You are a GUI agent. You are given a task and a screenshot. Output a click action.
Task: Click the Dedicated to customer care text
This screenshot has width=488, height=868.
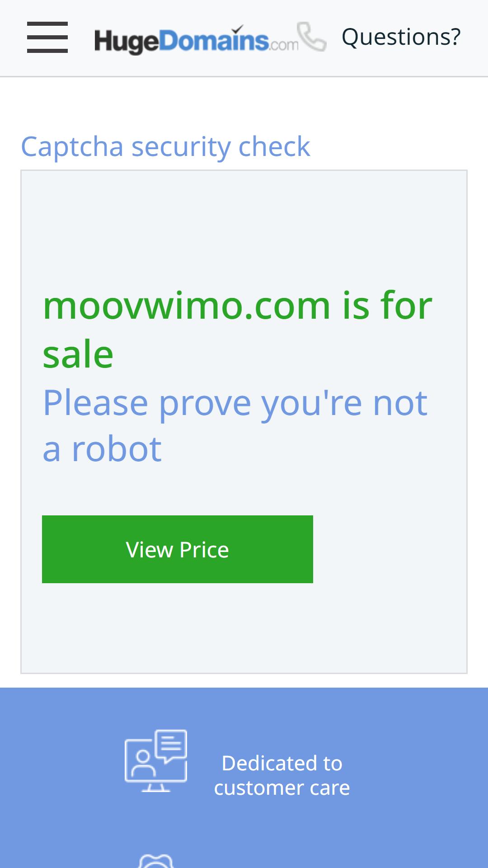point(282,775)
